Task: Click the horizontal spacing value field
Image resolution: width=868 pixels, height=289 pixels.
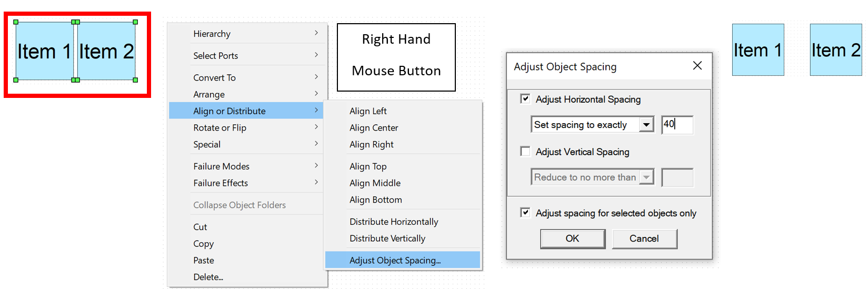Action: 677,125
